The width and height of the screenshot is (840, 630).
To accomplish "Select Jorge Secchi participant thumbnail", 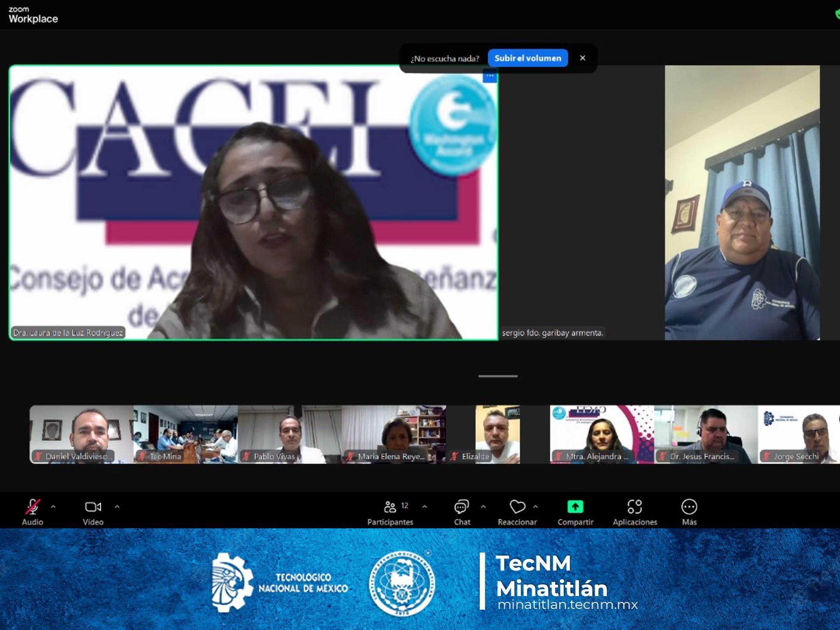I will (799, 434).
